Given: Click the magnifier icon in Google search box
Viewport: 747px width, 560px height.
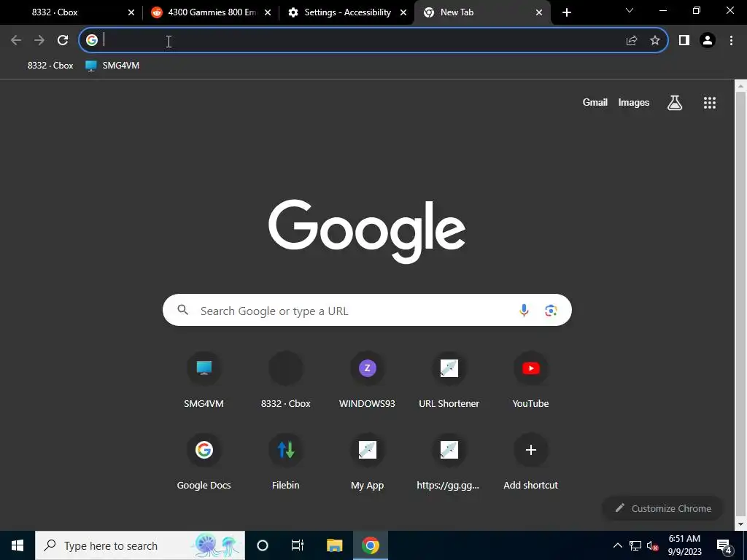Looking at the screenshot, I should 183,310.
